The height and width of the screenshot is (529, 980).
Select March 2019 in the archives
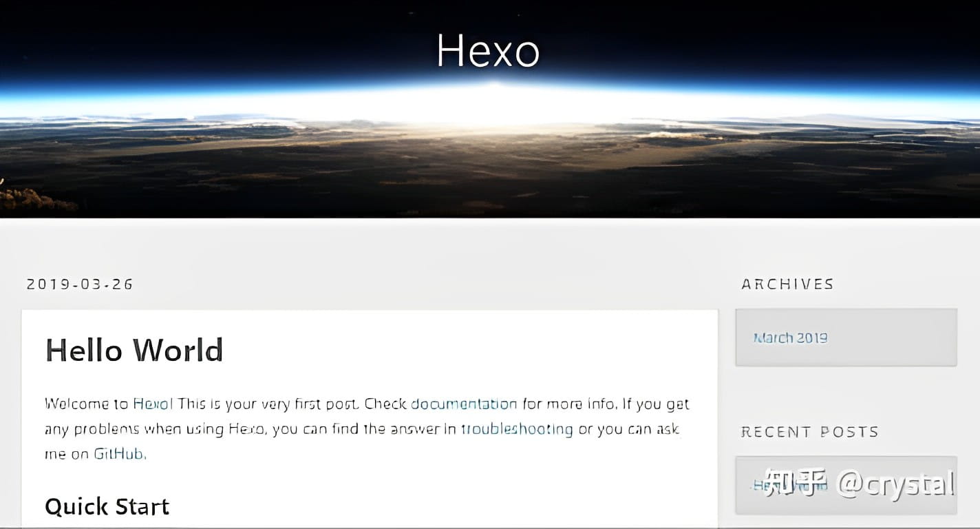[x=790, y=338]
